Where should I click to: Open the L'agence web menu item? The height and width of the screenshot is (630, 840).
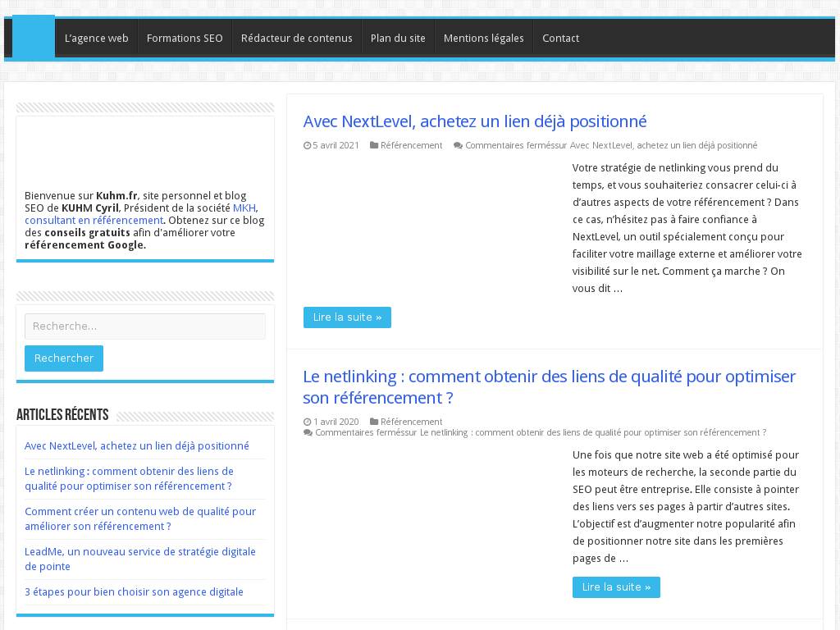pyautogui.click(x=97, y=39)
